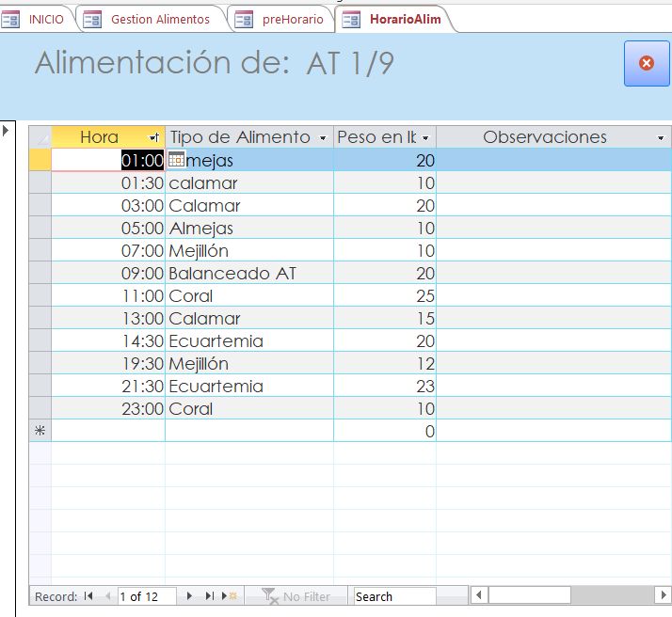Click the Mejillón cell at 07:00
The image size is (672, 617).
249,250
